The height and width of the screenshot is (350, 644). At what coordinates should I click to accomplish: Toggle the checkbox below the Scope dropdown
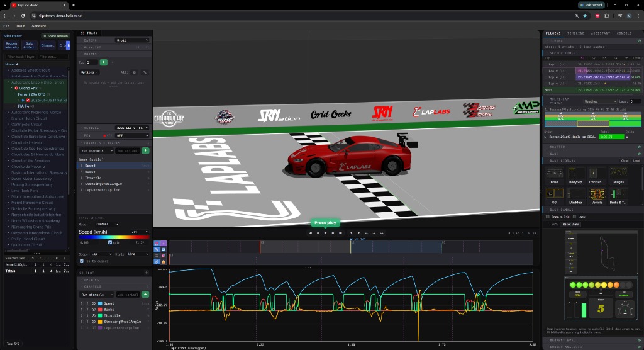coord(81,261)
